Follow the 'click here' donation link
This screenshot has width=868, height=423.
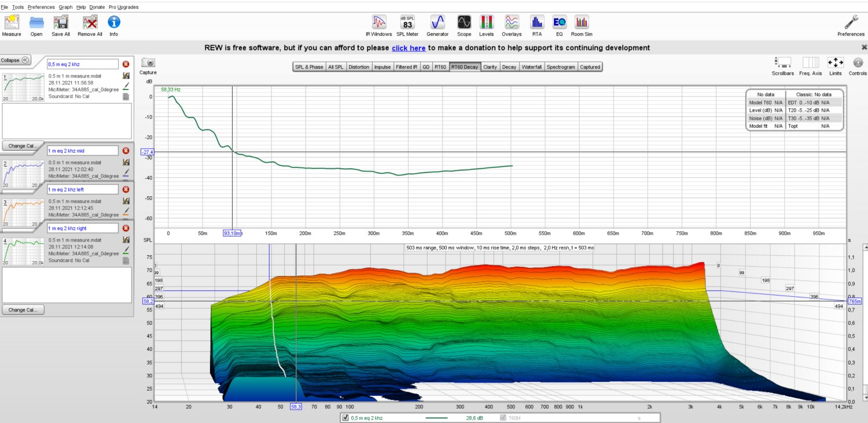pyautogui.click(x=409, y=48)
